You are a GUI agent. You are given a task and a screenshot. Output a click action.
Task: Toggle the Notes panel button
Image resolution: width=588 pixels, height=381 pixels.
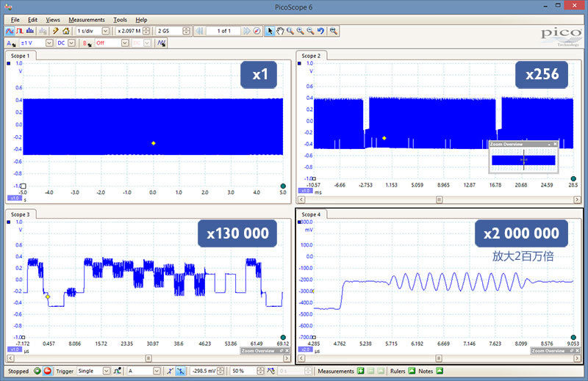click(440, 371)
